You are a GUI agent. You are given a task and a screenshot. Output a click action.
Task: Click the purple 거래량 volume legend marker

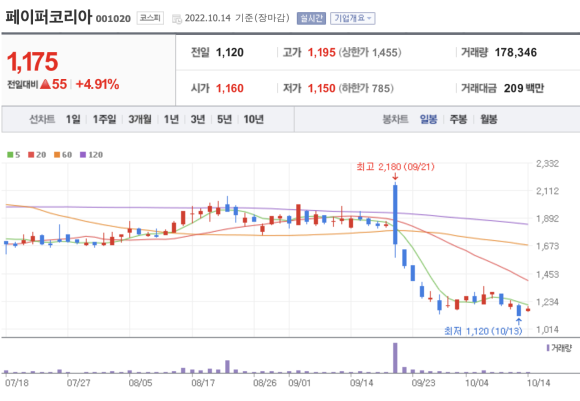coord(548,348)
